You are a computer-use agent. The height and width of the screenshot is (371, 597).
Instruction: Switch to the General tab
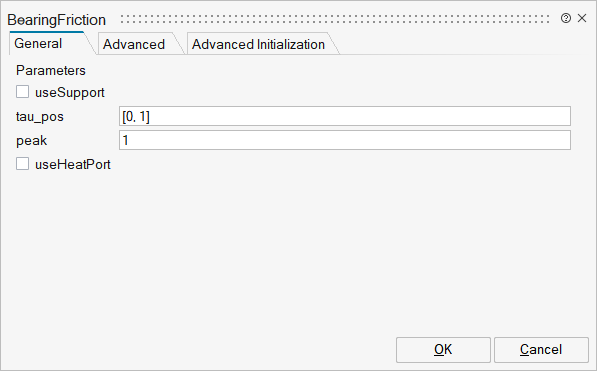pos(38,43)
